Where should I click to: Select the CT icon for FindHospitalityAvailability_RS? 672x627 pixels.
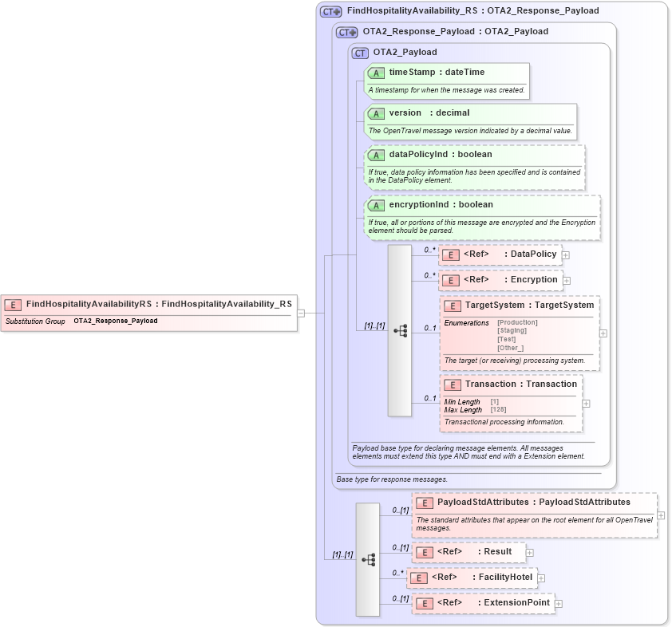[331, 10]
